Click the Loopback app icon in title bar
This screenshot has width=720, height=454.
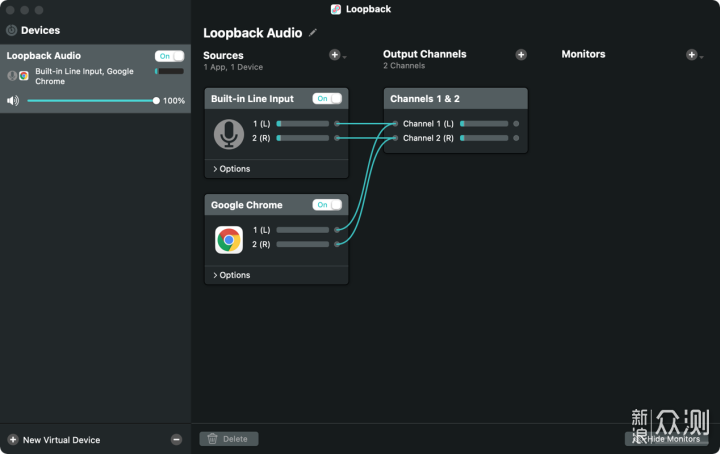click(x=336, y=9)
